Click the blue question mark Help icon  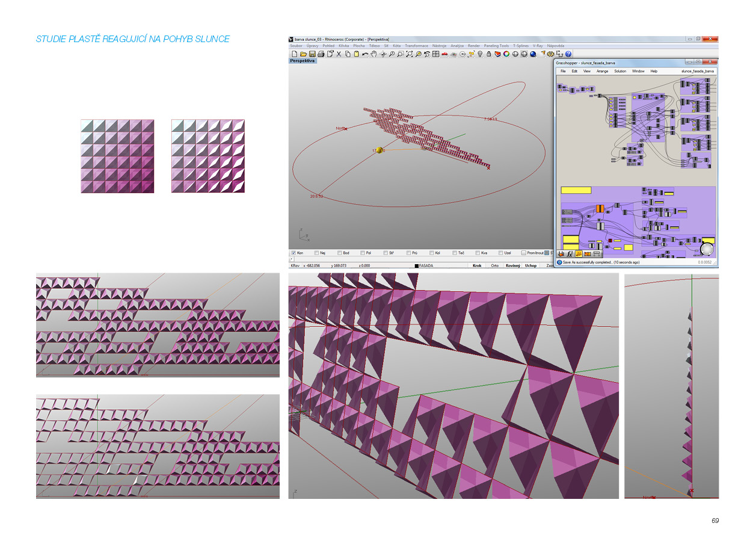[x=568, y=54]
